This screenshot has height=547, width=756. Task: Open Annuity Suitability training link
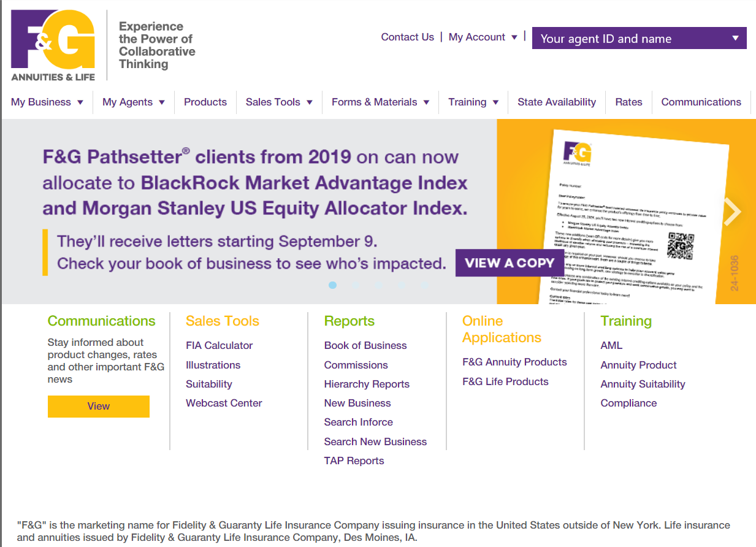coord(643,384)
